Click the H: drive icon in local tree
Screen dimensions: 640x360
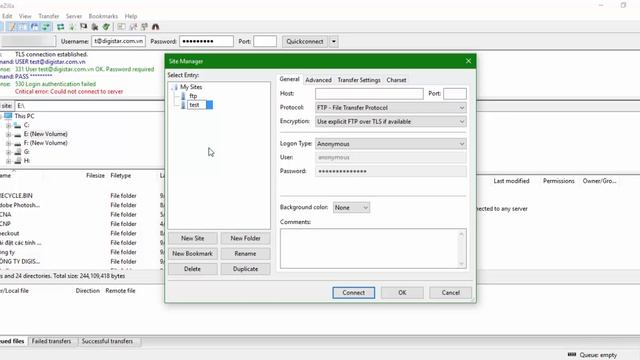pyautogui.click(x=18, y=161)
